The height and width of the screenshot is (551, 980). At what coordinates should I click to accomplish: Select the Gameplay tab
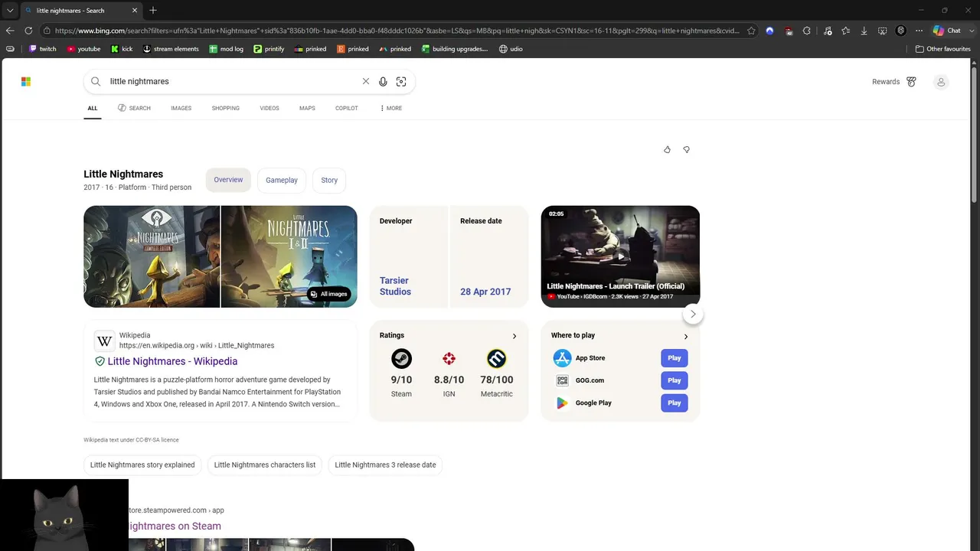pyautogui.click(x=282, y=181)
